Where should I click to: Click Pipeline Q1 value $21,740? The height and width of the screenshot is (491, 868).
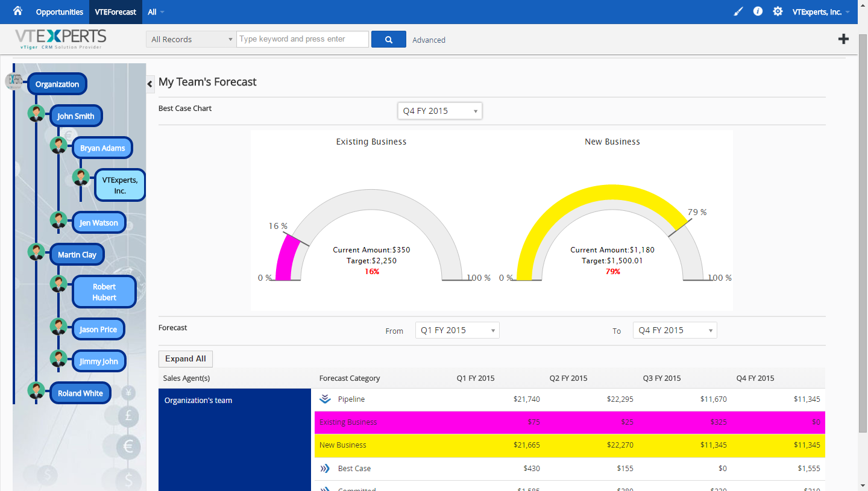tap(527, 399)
